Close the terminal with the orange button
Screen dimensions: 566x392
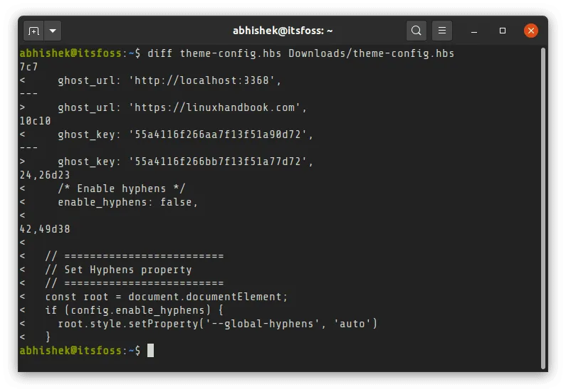click(530, 31)
